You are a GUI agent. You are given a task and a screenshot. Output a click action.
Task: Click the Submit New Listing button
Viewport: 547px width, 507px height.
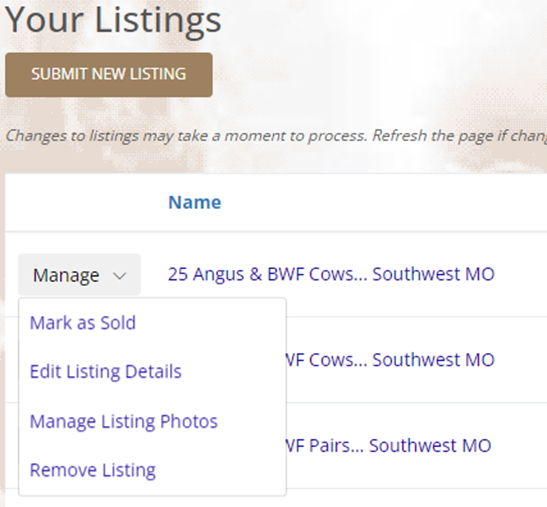(109, 75)
